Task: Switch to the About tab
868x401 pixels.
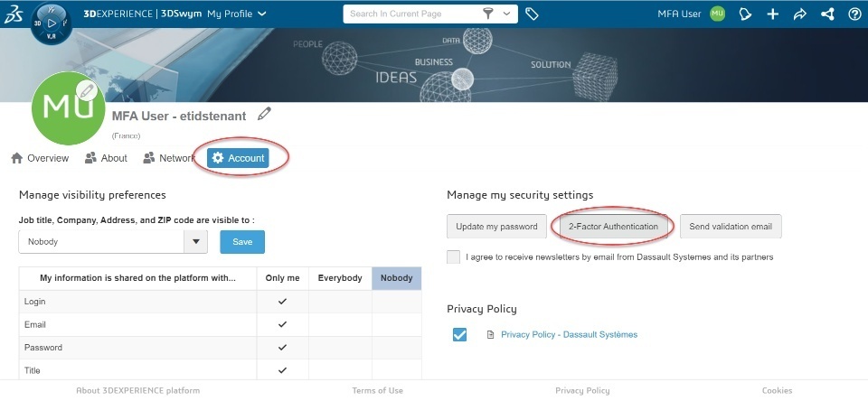Action: [x=106, y=158]
